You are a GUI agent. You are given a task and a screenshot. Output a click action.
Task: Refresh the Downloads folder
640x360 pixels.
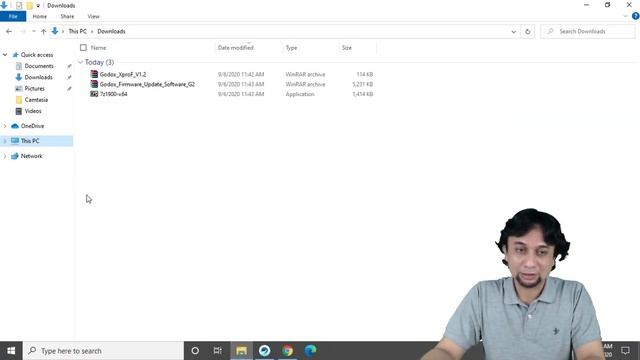[527, 31]
